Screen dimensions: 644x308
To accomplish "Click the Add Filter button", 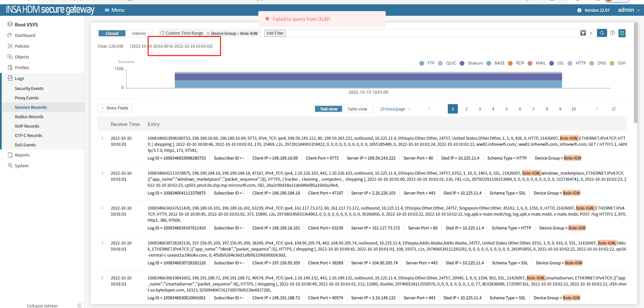I will [275, 33].
